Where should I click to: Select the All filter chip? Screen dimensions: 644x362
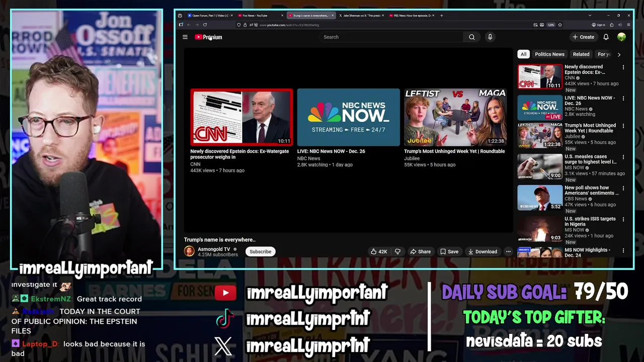523,54
